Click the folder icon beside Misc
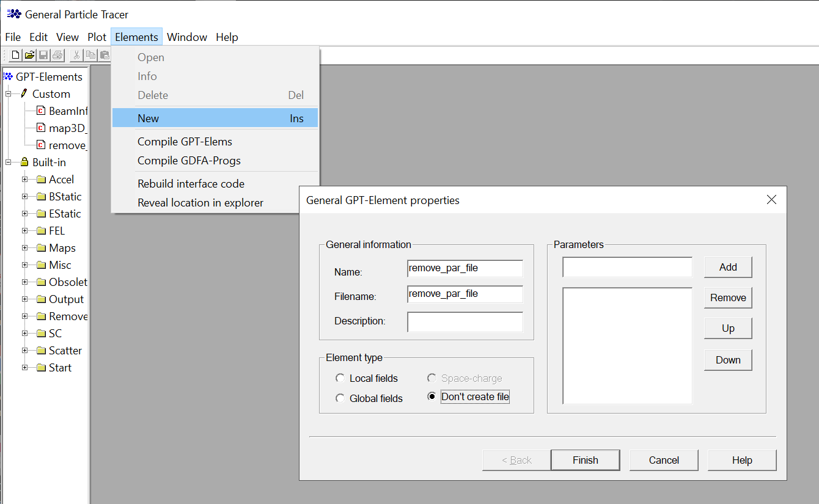Viewport: 819px width, 504px height. [41, 265]
